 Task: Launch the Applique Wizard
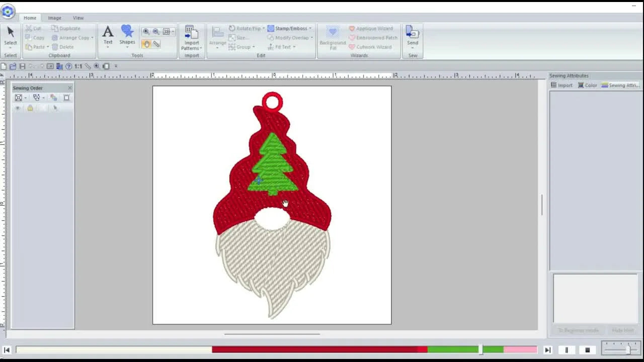tap(371, 29)
